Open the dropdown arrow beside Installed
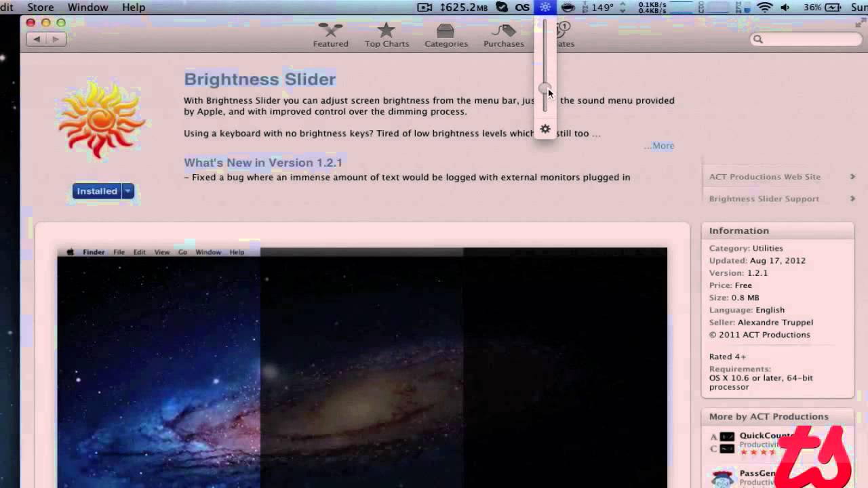 127,191
